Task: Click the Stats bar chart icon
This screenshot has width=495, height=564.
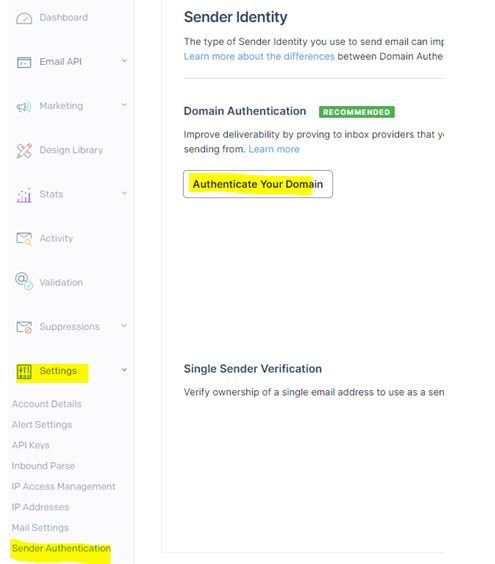Action: pyautogui.click(x=24, y=195)
